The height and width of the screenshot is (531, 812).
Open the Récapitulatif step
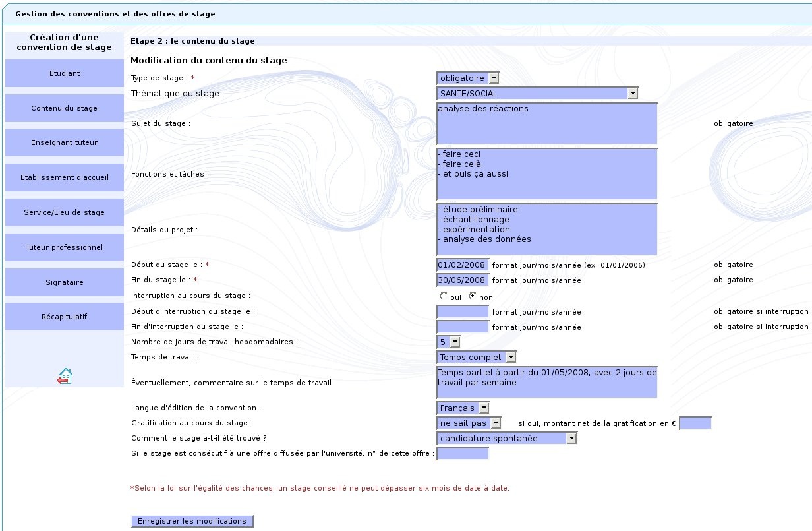coord(65,317)
